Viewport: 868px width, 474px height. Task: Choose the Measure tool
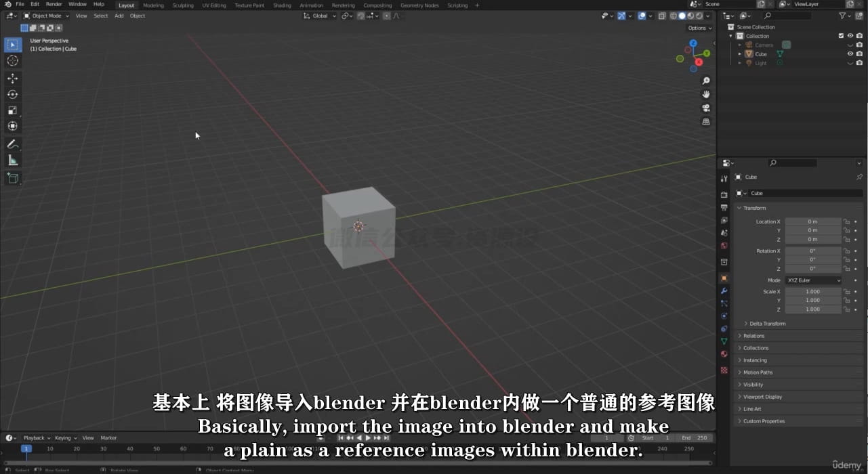[x=12, y=160]
